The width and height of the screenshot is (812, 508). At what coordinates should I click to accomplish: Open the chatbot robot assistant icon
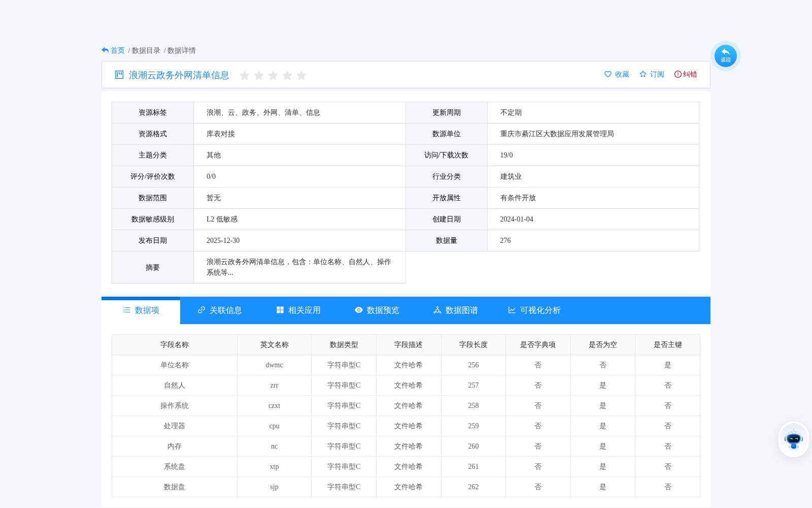click(x=793, y=439)
